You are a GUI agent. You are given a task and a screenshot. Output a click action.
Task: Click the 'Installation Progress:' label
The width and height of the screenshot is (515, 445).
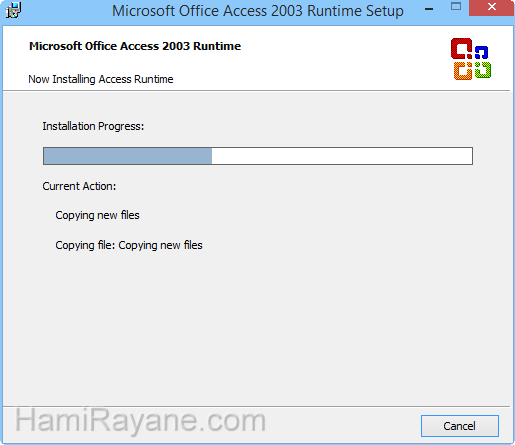pyautogui.click(x=93, y=126)
